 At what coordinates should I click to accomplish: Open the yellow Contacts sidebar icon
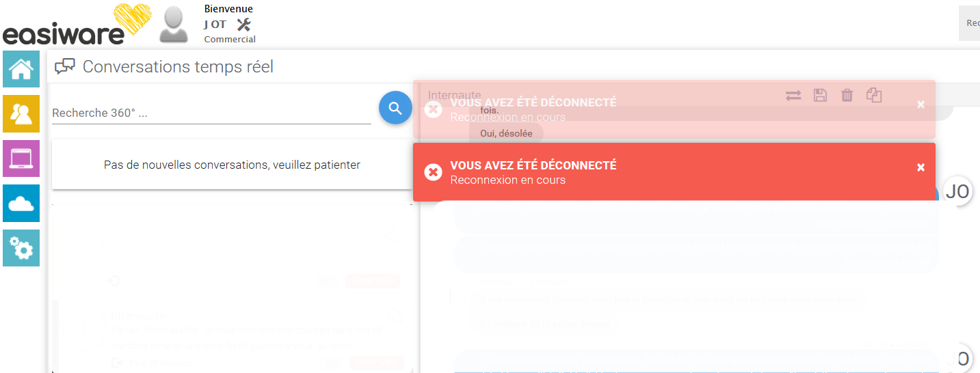(x=21, y=114)
